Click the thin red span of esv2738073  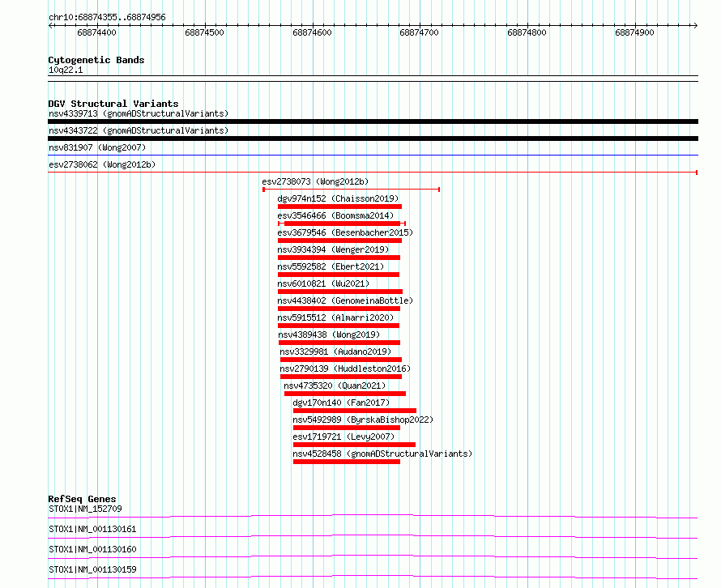(352, 190)
